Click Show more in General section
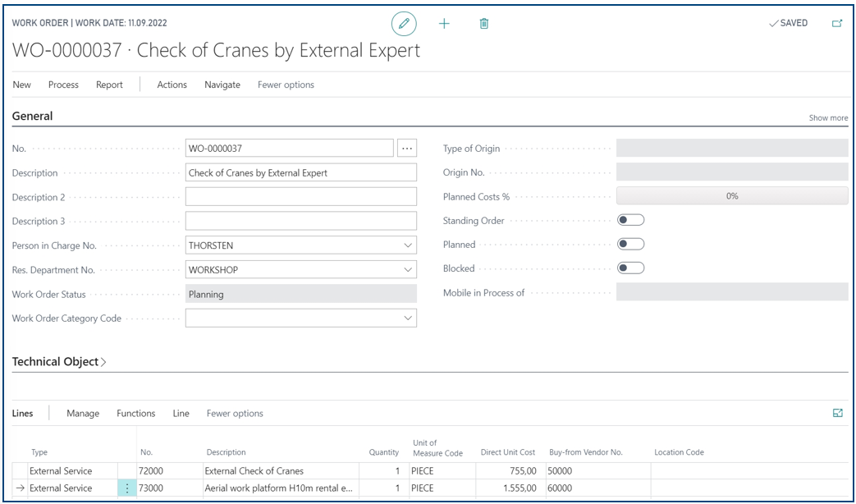856x504 pixels. point(828,118)
